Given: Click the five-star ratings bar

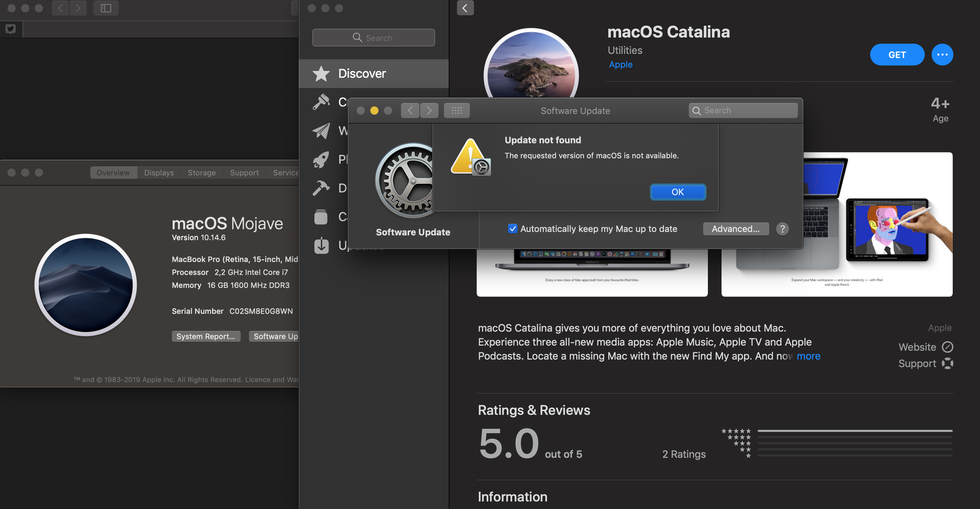Looking at the screenshot, I should (855, 431).
